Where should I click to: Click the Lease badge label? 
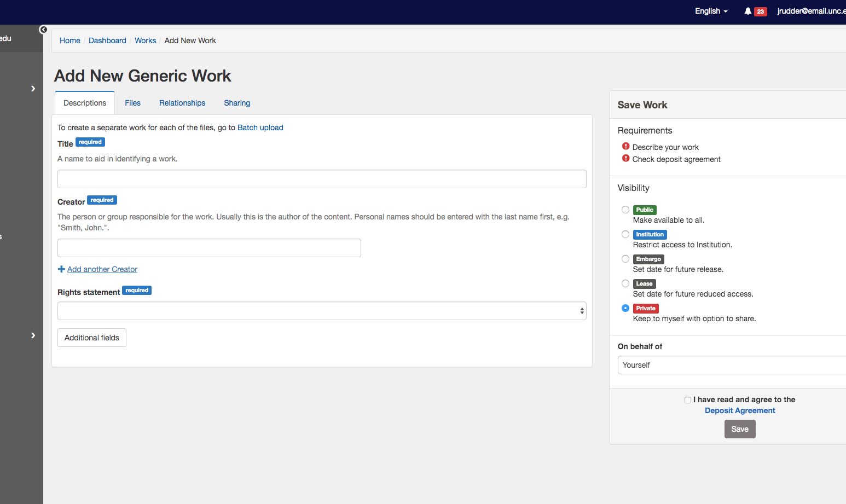point(644,284)
